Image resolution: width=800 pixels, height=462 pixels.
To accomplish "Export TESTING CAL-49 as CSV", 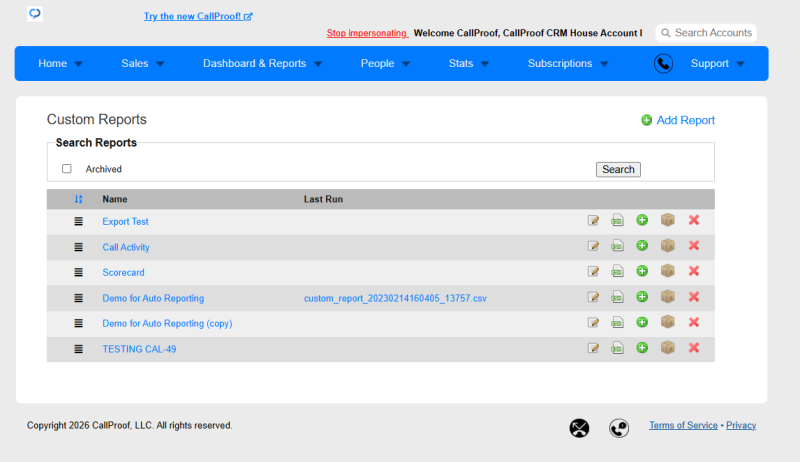I will [x=617, y=348].
